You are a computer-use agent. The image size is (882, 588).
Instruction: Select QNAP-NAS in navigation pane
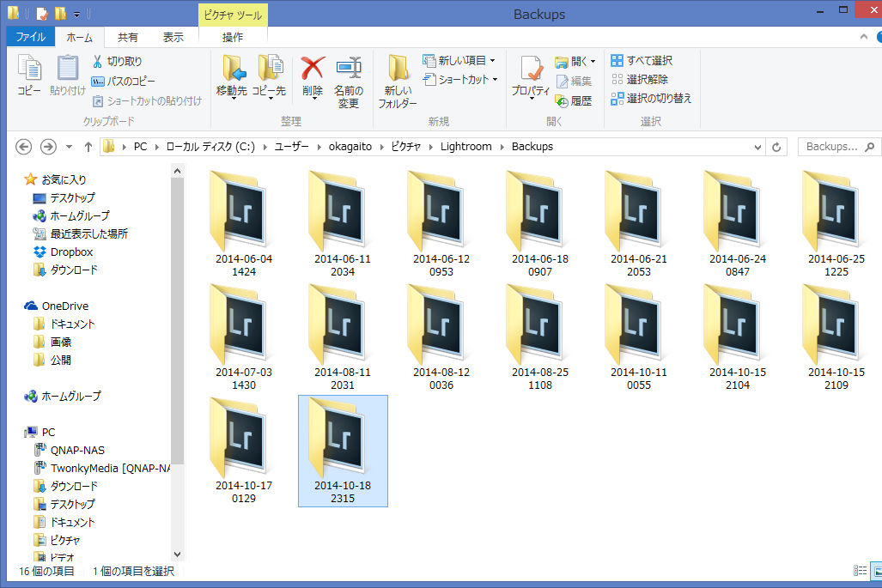click(x=70, y=450)
